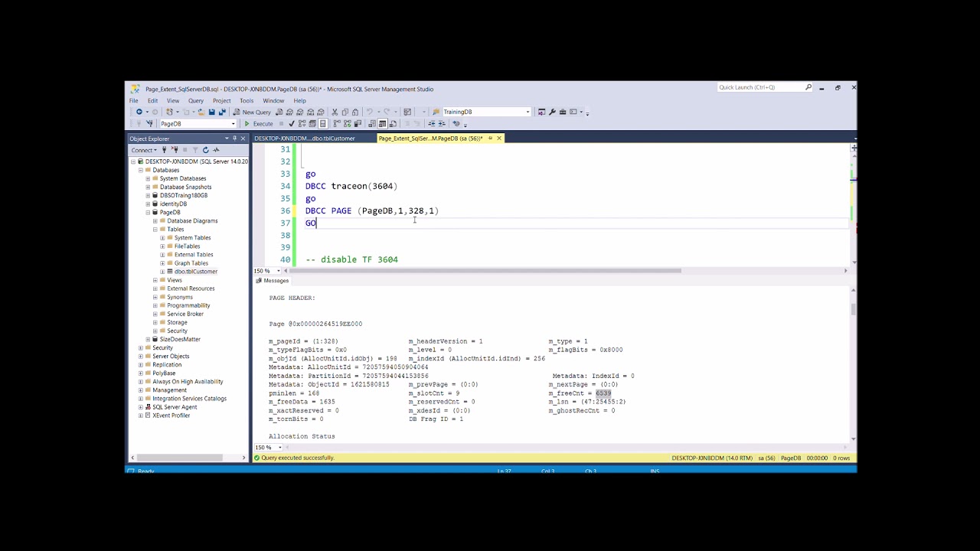Click the Save file icon in toolbar
The height and width of the screenshot is (551, 980).
[x=211, y=112]
